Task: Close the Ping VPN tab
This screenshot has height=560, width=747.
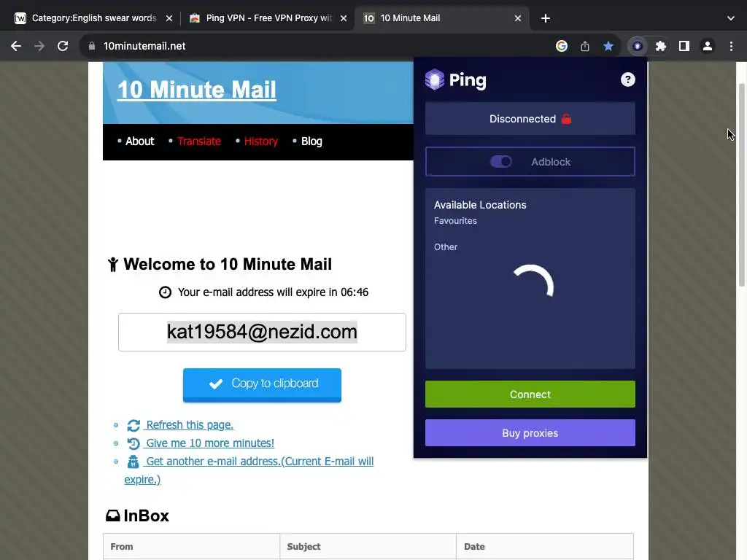Action: click(344, 18)
